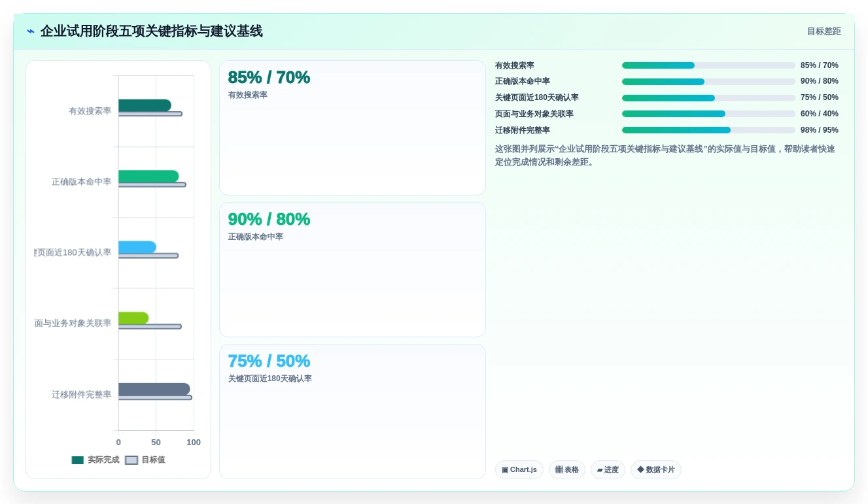Click the chart description paragraph text
The height and width of the screenshot is (504, 868).
pos(665,156)
